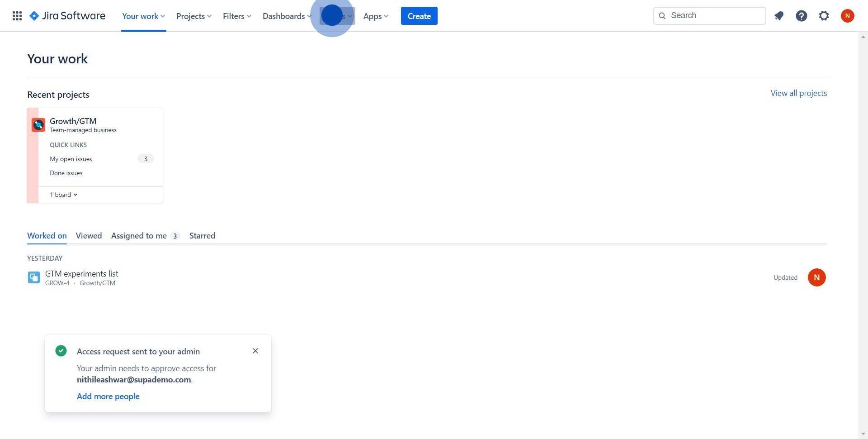The image size is (868, 439).
Task: Open your profile avatar menu
Action: click(848, 15)
